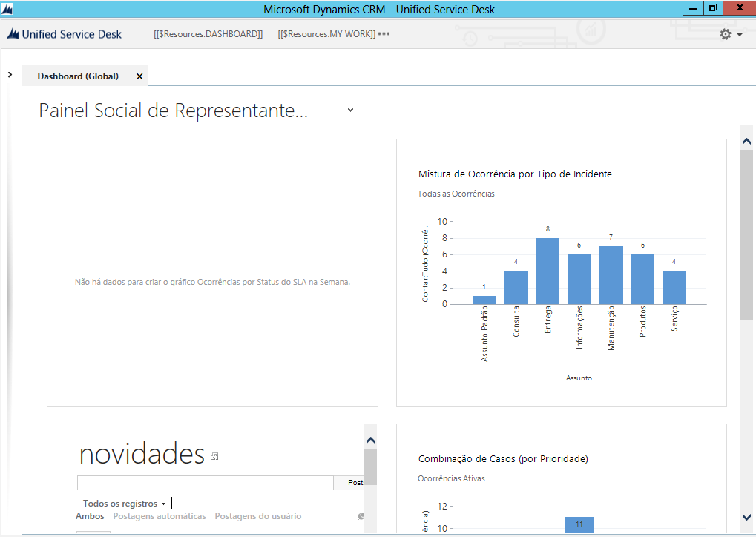This screenshot has width=756, height=537.
Task: Expand the Todos os registros filter
Action: click(x=124, y=504)
